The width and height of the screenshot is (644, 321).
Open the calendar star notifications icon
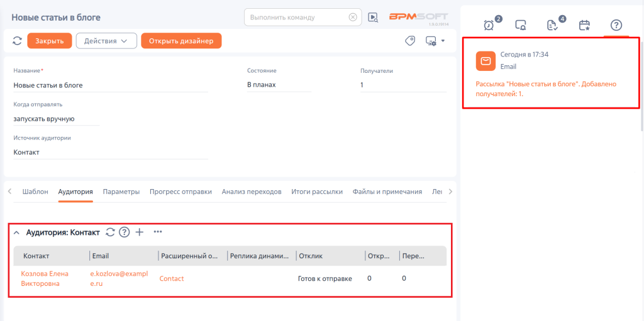[x=584, y=26]
